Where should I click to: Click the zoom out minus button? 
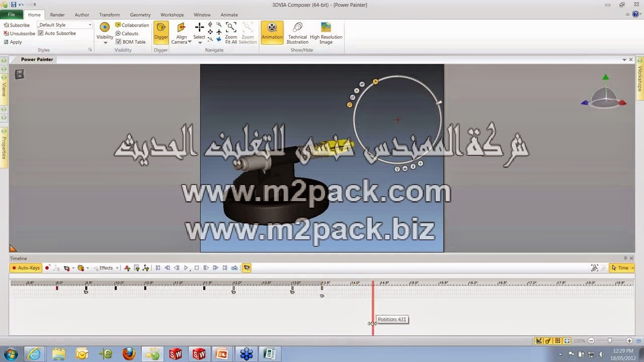click(x=591, y=341)
